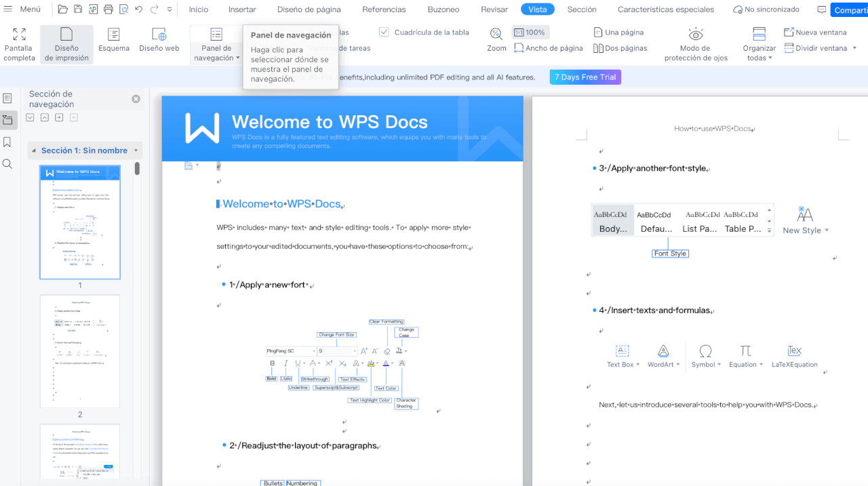Viewport: 868px width, 486px height.
Task: Open Panel de navegación dropdown
Action: [x=216, y=44]
